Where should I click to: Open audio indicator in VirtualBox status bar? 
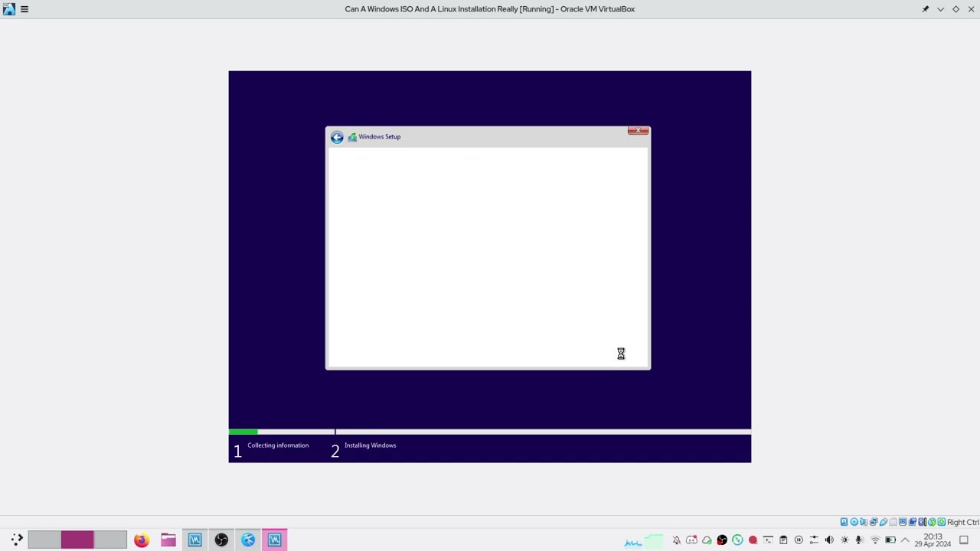coord(864,522)
